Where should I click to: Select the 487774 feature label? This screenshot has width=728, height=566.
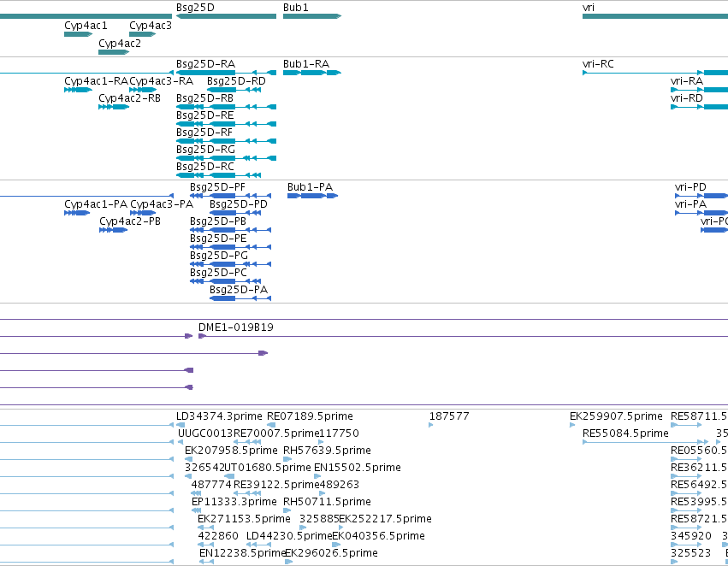coord(211,485)
